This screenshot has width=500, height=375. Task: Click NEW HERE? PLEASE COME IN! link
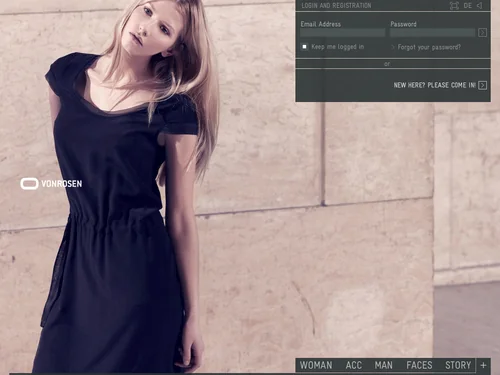(x=435, y=85)
